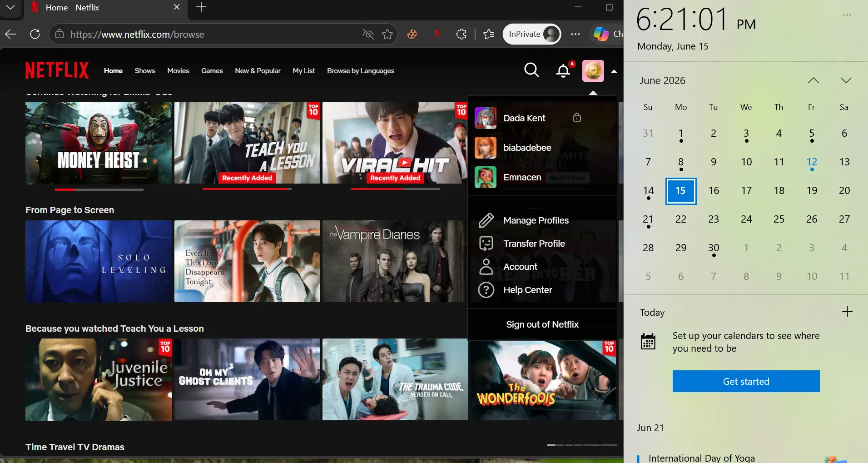Click the Manage Profiles pencil icon
The width and height of the screenshot is (868, 463).
tap(486, 220)
